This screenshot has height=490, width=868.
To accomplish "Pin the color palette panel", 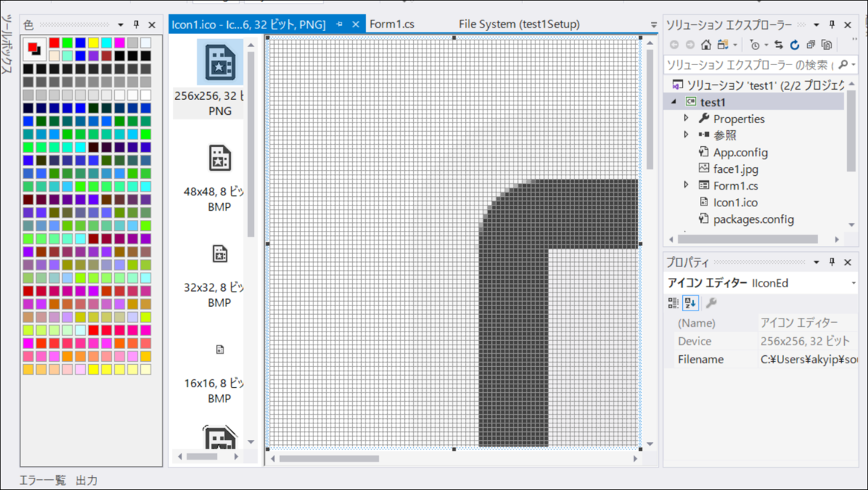I will [x=136, y=25].
